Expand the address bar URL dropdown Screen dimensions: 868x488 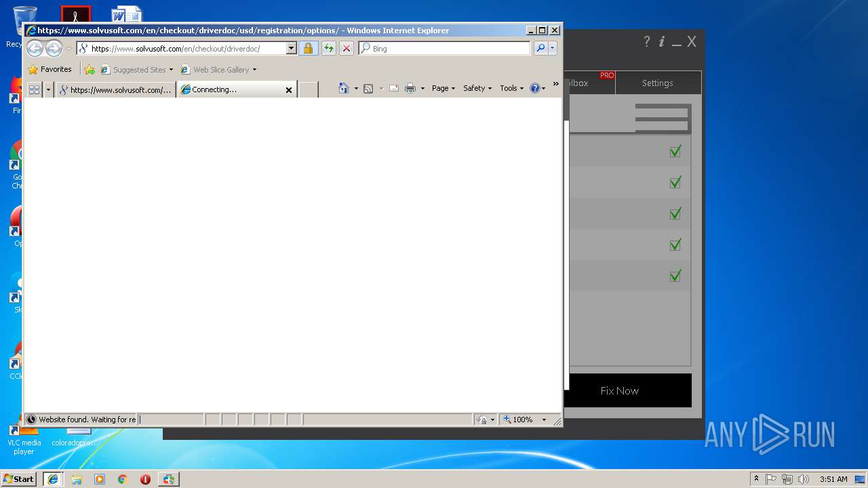[x=292, y=48]
